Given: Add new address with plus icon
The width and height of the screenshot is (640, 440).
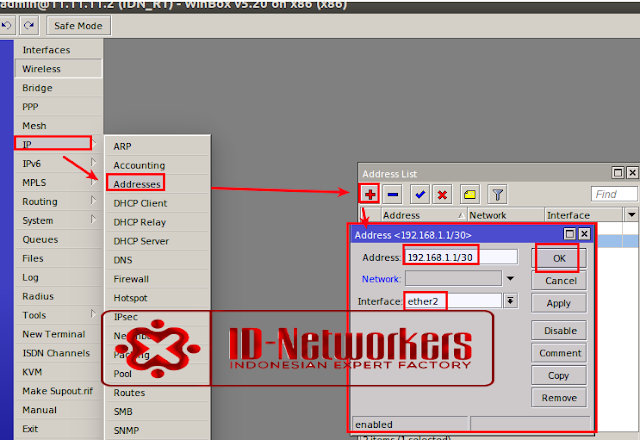Looking at the screenshot, I should coord(370,194).
